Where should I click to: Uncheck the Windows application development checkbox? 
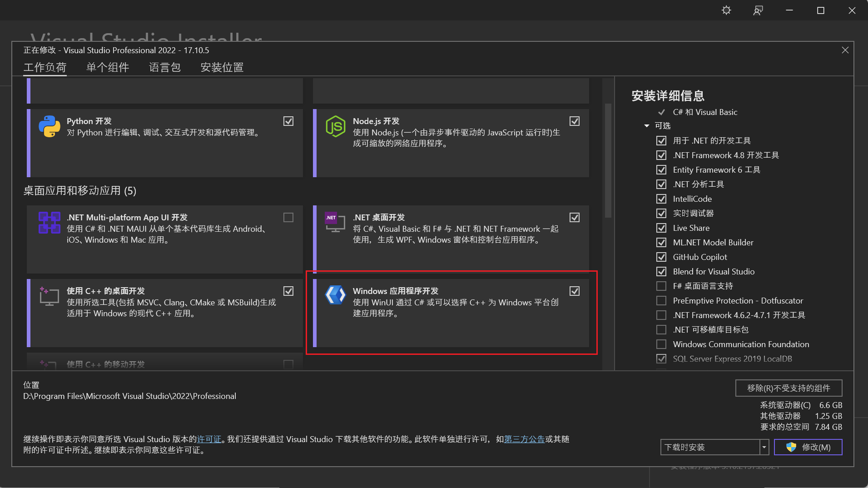pos(575,291)
